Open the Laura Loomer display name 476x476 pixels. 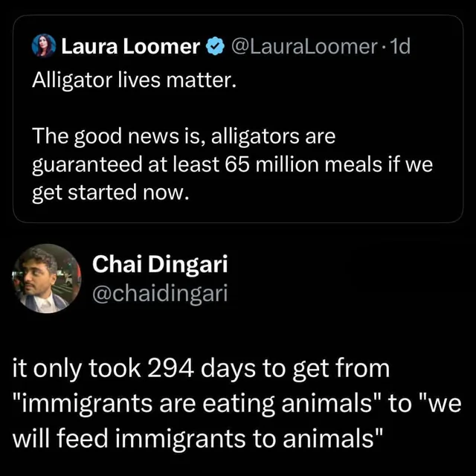coord(131,48)
